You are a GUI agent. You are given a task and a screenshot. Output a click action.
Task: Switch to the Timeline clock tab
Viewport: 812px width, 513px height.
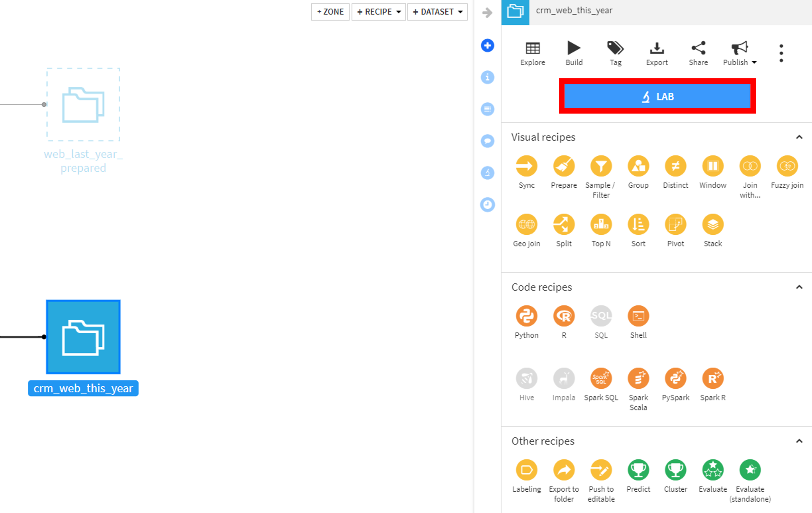coord(487,204)
